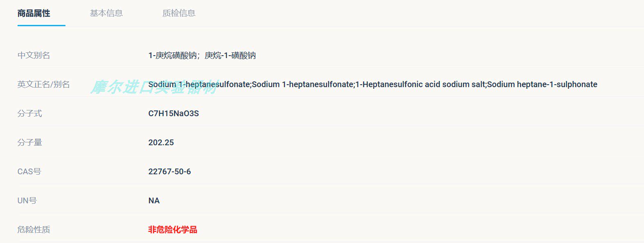Select the Chinese alias 1-庚烷磺酸钠 text
644x243 pixels.
172,55
